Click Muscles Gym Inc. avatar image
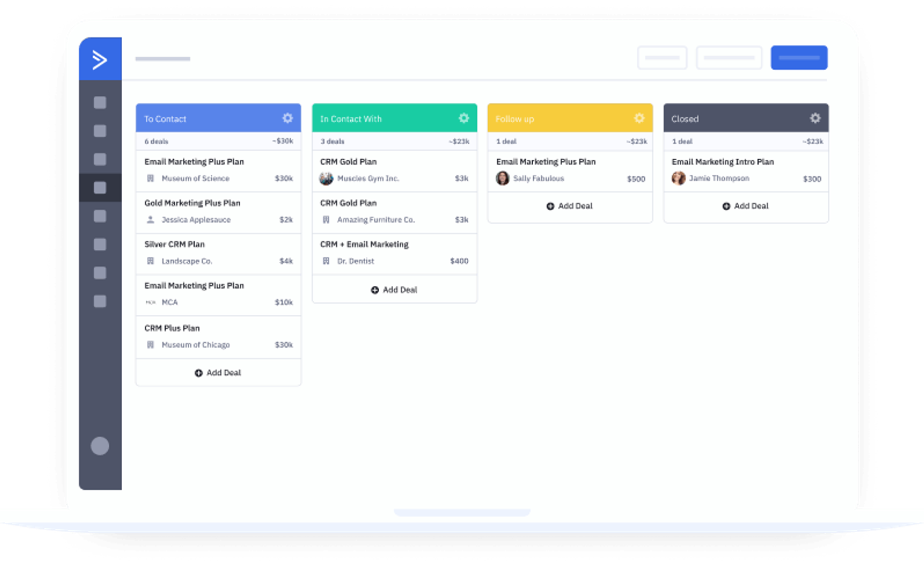This screenshot has width=924, height=565. coord(326,179)
